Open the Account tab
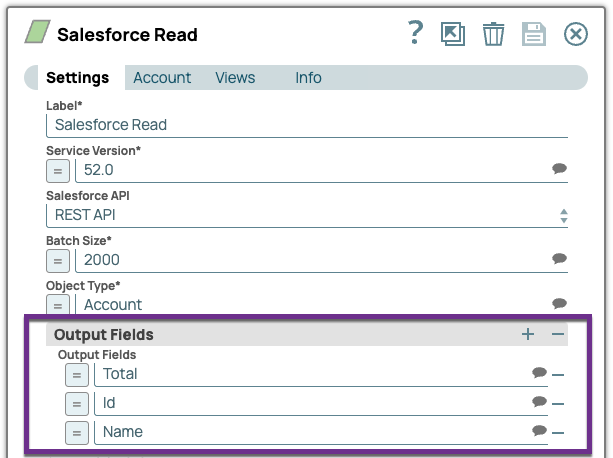This screenshot has width=613, height=458. click(x=162, y=77)
